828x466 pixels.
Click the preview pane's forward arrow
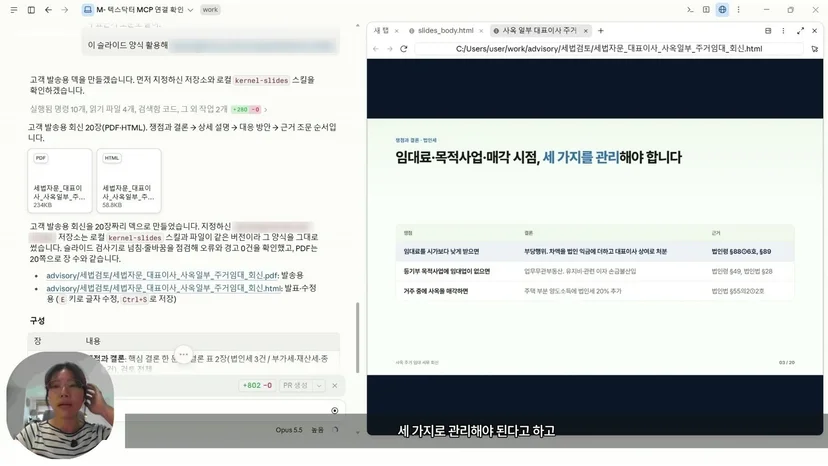390,49
